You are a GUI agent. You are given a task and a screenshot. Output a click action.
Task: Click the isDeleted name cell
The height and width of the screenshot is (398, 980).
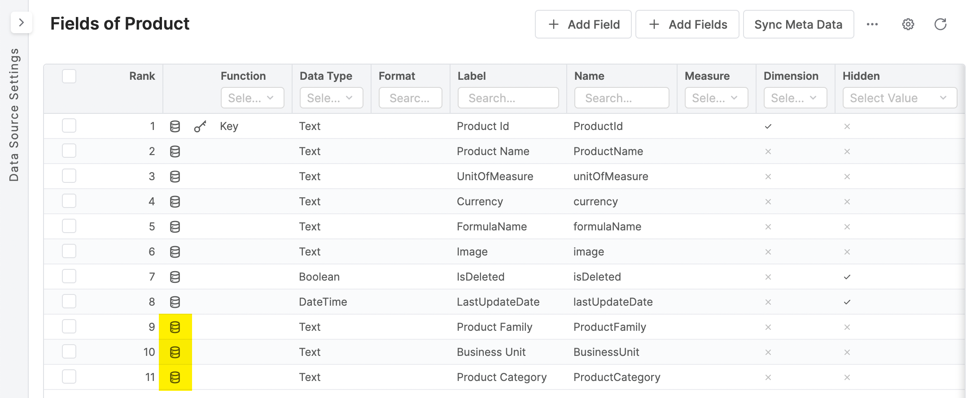point(597,277)
